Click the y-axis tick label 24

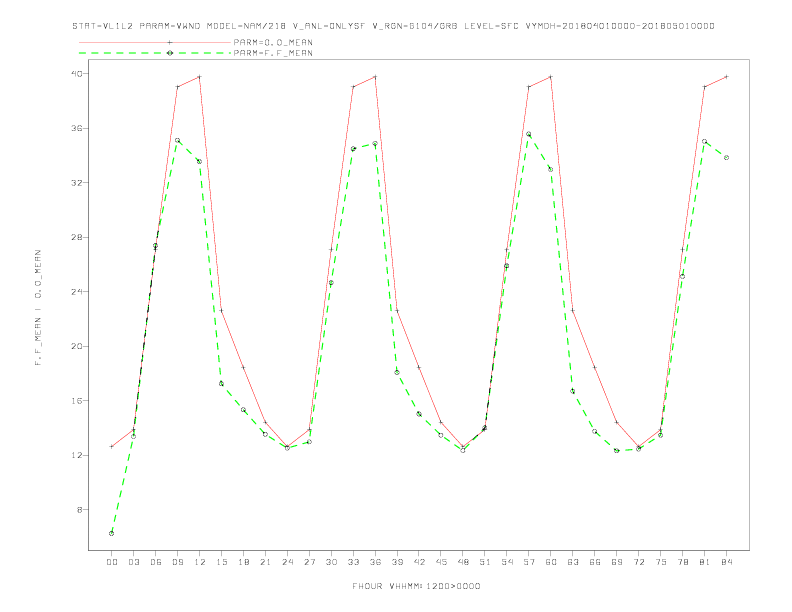[x=76, y=292]
